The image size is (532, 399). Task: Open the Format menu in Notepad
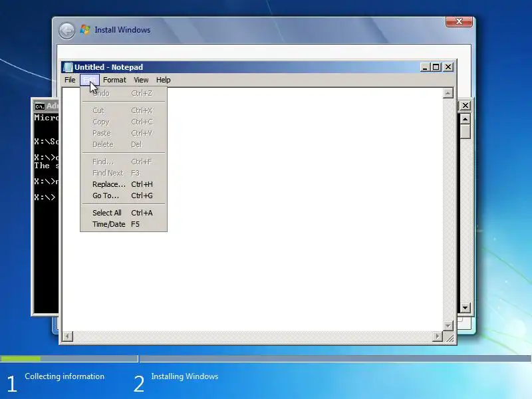pyautogui.click(x=114, y=80)
